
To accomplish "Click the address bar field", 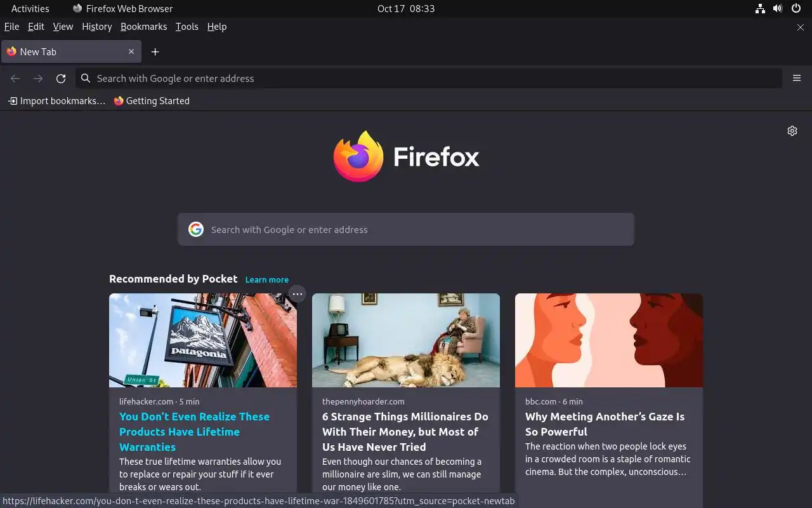I will [429, 78].
